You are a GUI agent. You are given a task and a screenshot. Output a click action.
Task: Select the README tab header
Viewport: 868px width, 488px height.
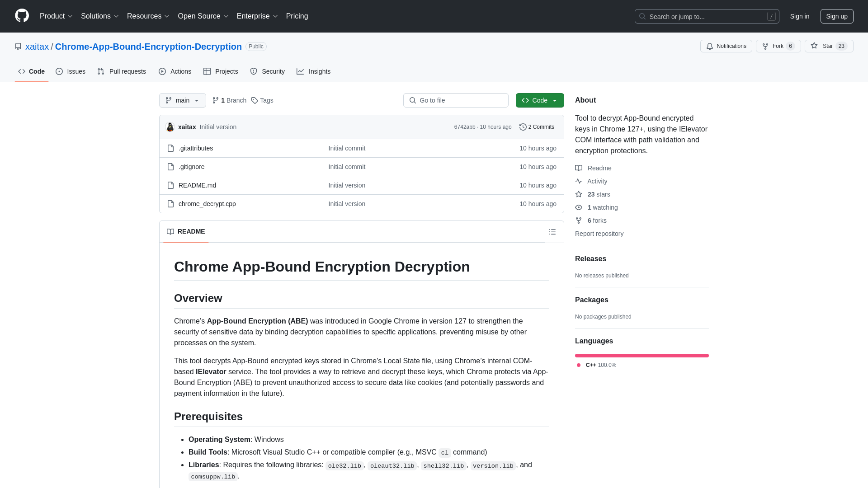[x=186, y=231]
